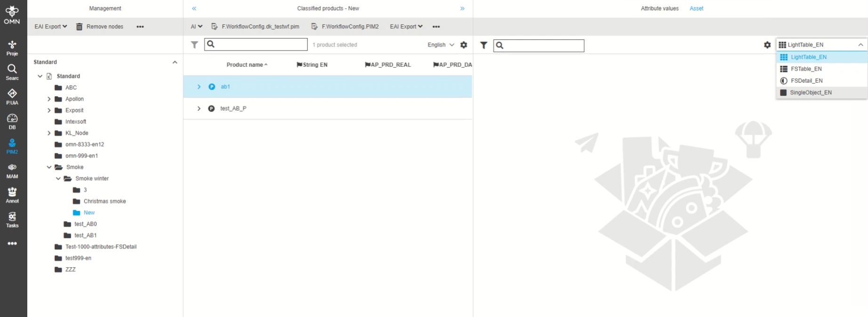Screen dimensions: 868x317
Task: Show more sidebar modules via ellipsis
Action: (12, 244)
